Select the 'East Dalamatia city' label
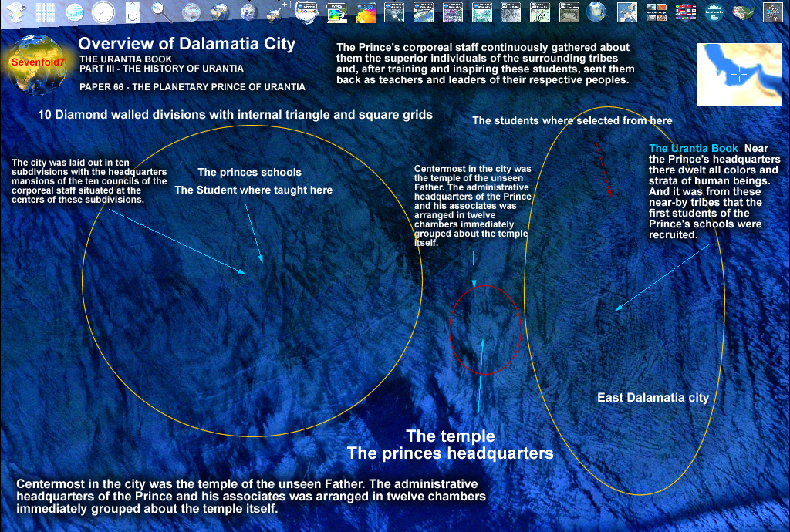 653,398
